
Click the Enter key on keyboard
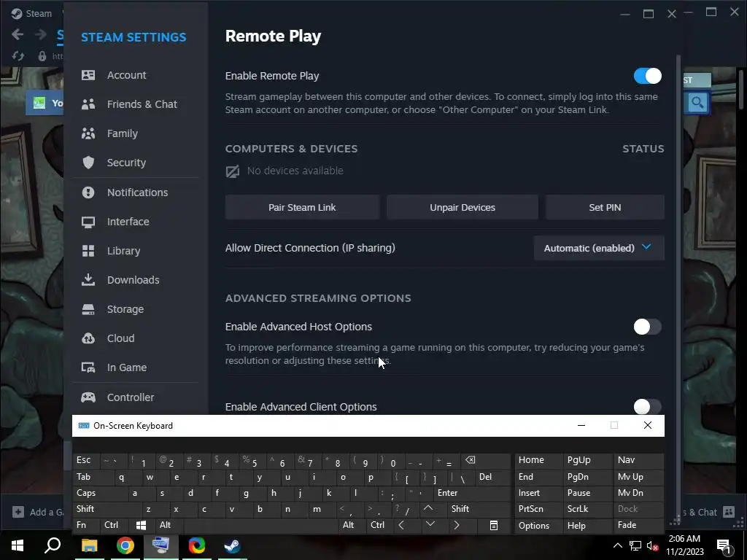click(472, 493)
